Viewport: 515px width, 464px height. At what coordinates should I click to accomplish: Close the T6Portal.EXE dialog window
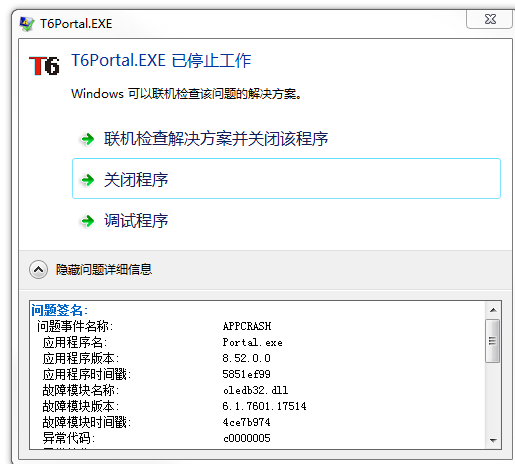[x=489, y=19]
